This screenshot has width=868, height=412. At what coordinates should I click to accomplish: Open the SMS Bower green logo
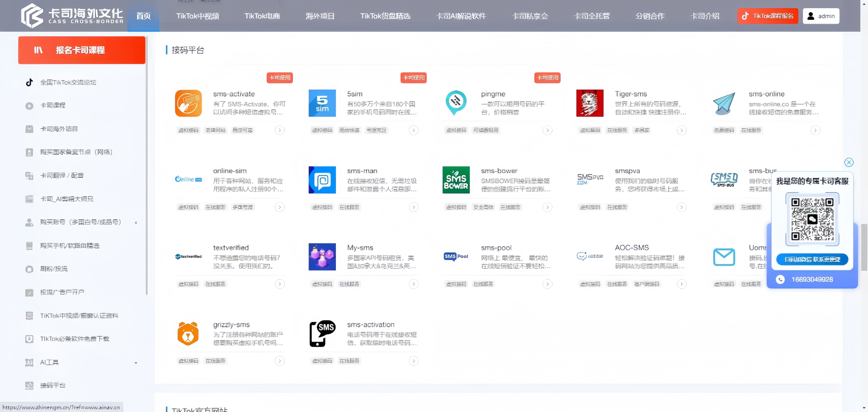tap(456, 180)
